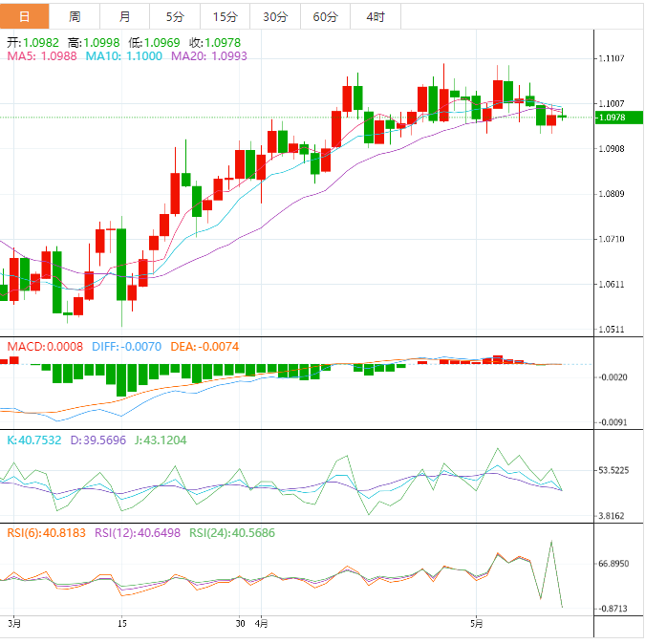Click the 5月 date marker on time axis

coord(477,624)
